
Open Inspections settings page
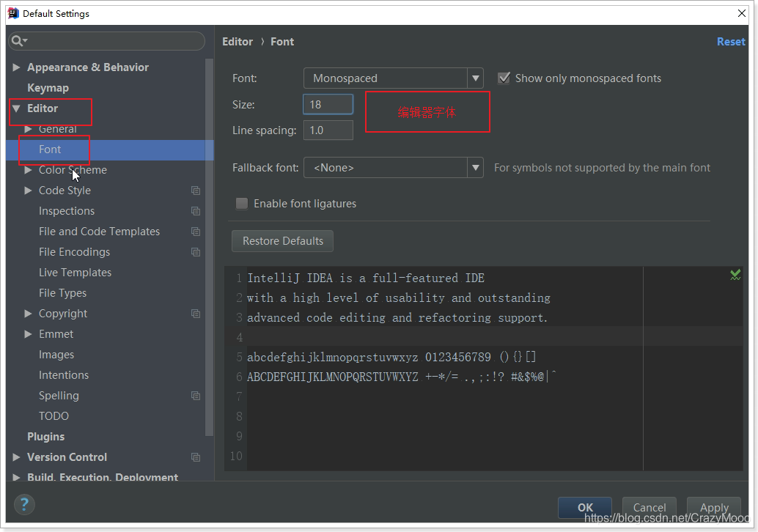click(67, 211)
